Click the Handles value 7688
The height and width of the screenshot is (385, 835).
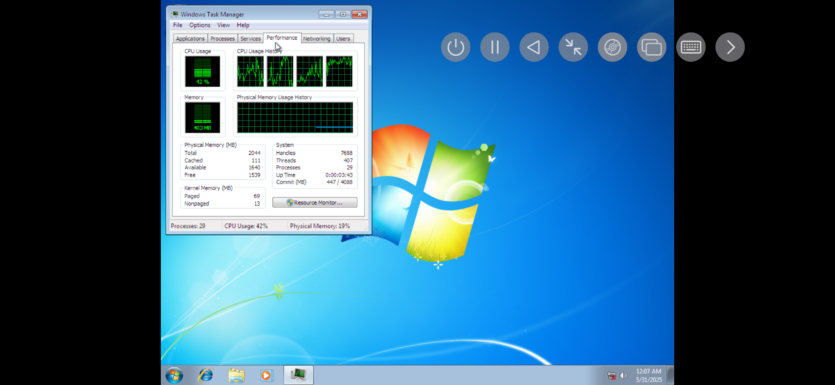pyautogui.click(x=346, y=153)
